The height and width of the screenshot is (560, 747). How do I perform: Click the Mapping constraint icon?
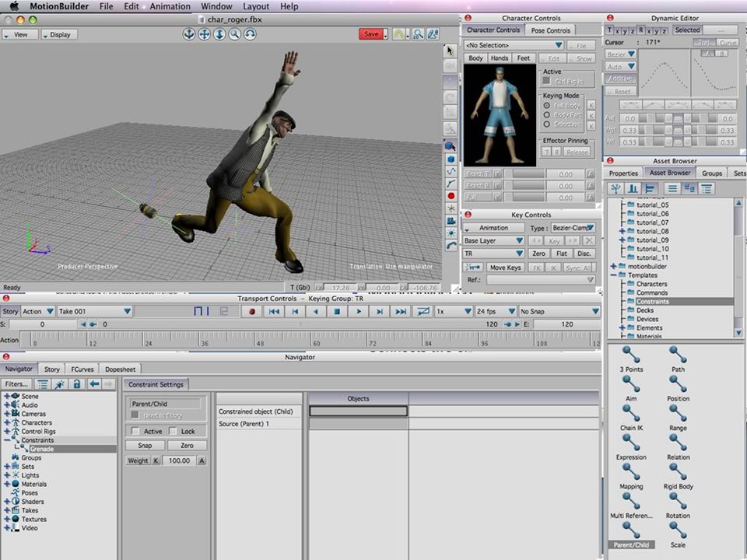point(631,472)
